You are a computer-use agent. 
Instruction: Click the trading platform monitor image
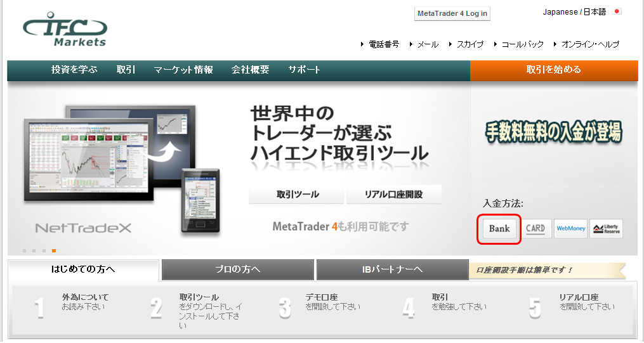click(x=88, y=160)
